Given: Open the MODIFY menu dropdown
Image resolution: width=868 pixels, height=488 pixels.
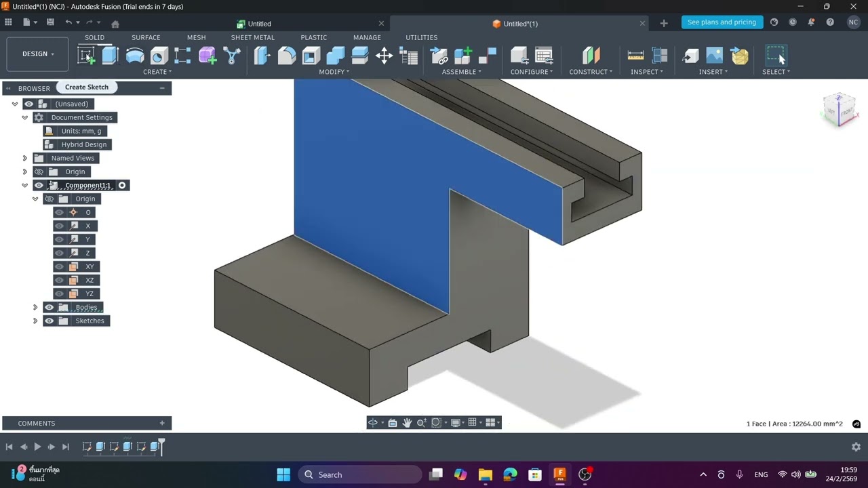Looking at the screenshot, I should pyautogui.click(x=334, y=72).
